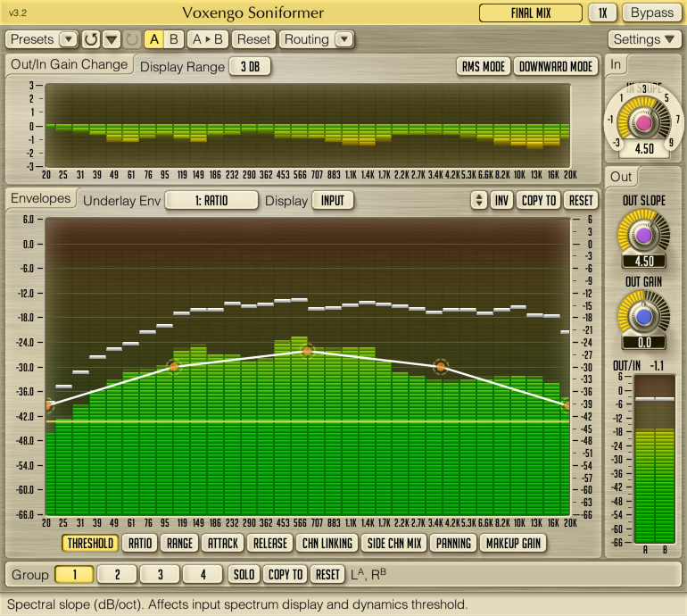Open the Settings menu

click(x=644, y=39)
